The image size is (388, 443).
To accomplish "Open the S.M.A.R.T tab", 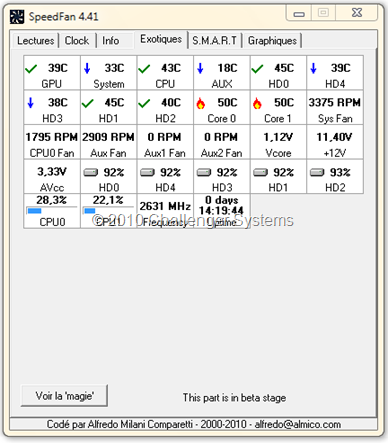I will (x=215, y=41).
